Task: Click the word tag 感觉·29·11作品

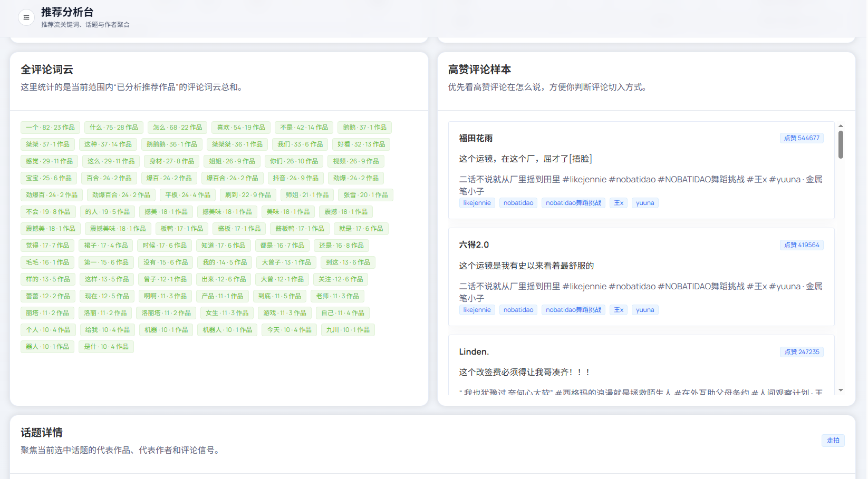Action: pos(49,161)
